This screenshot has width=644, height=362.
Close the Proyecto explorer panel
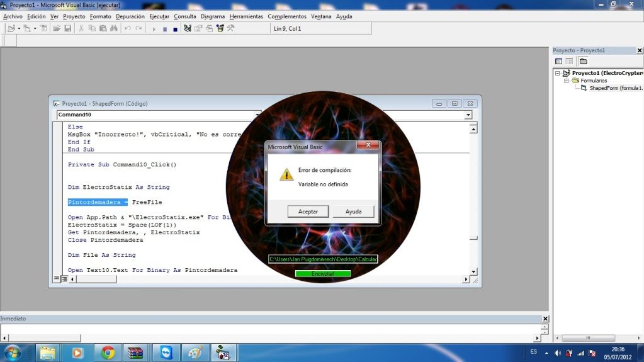pos(640,50)
